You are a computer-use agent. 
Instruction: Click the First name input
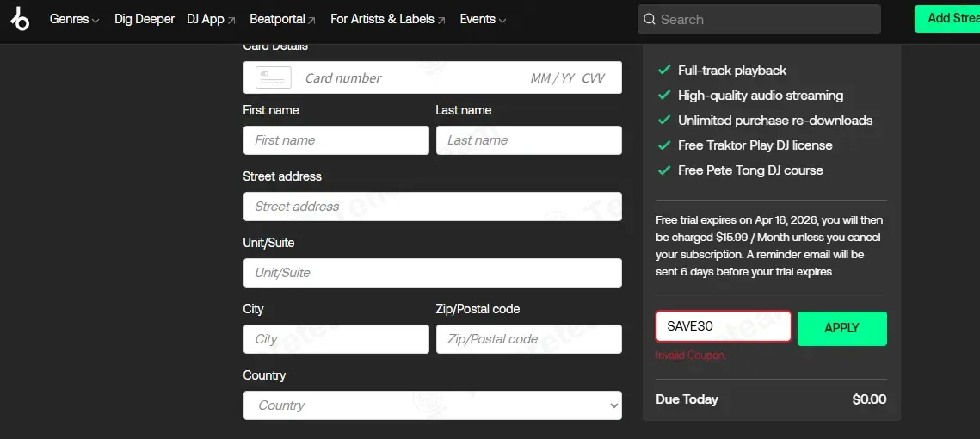pyautogui.click(x=336, y=140)
